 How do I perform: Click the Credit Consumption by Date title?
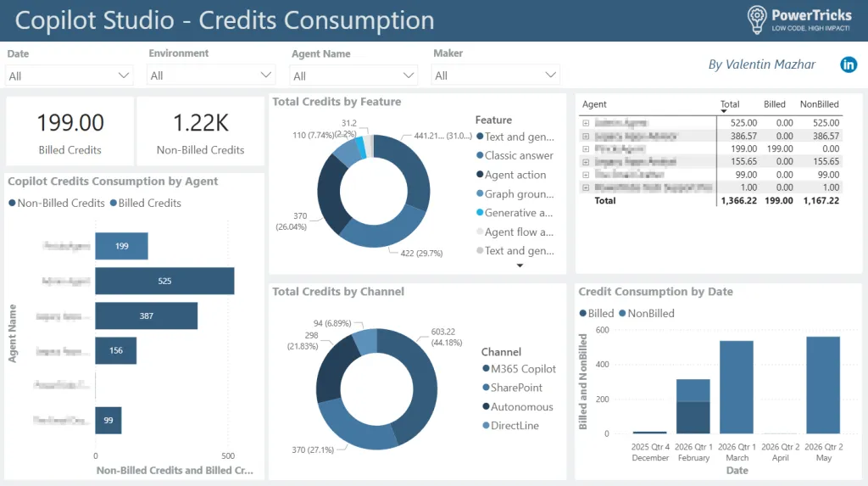[655, 292]
